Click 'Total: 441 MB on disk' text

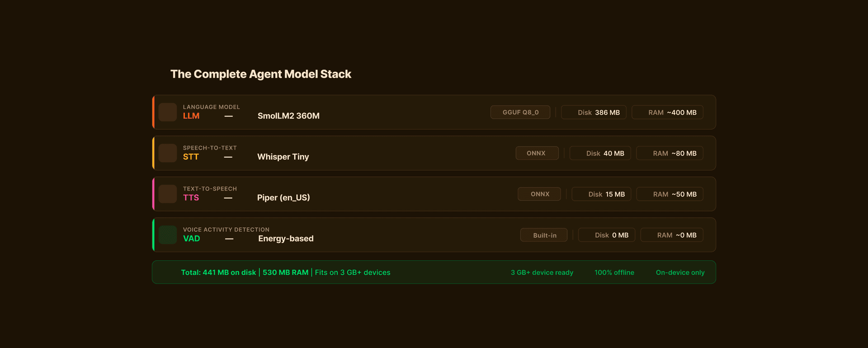218,273
